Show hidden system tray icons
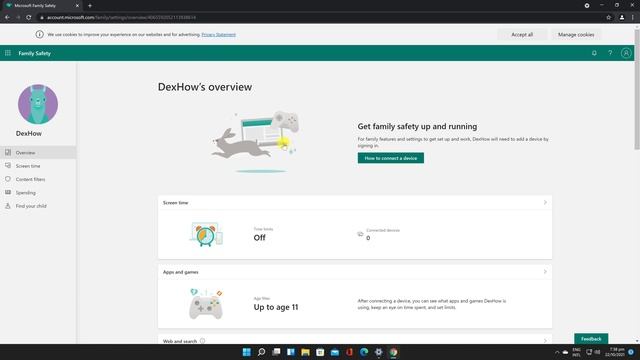The height and width of the screenshot is (360, 640). tap(557, 352)
